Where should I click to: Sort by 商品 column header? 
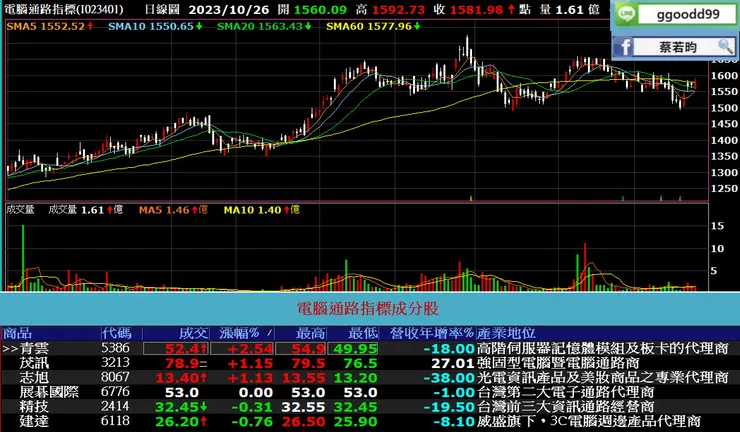click(x=17, y=333)
